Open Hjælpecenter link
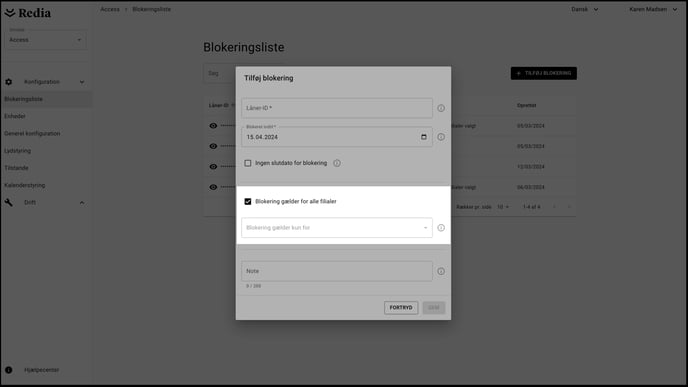 point(41,370)
